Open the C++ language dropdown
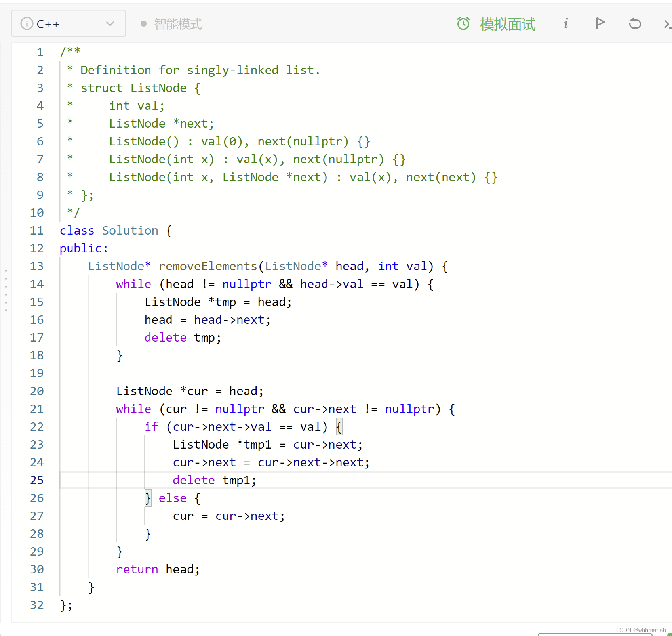This screenshot has height=636, width=672. click(68, 24)
